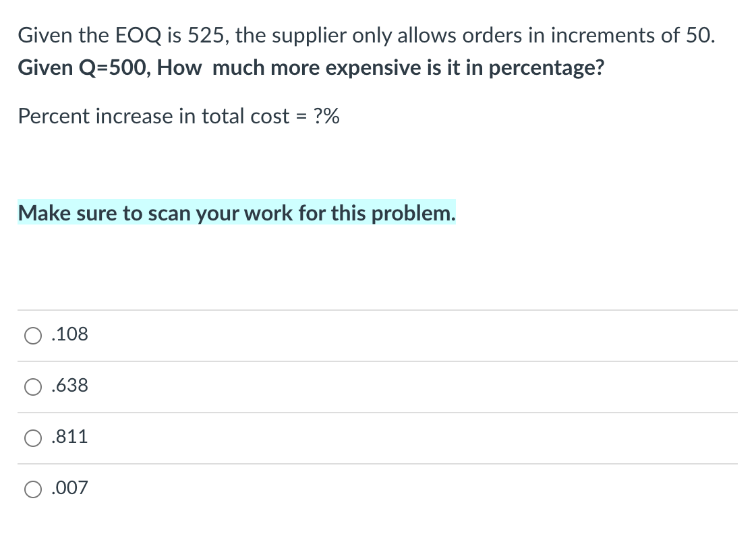756x540 pixels.
Task: Click the Percent increase in total cost line
Action: point(179,116)
